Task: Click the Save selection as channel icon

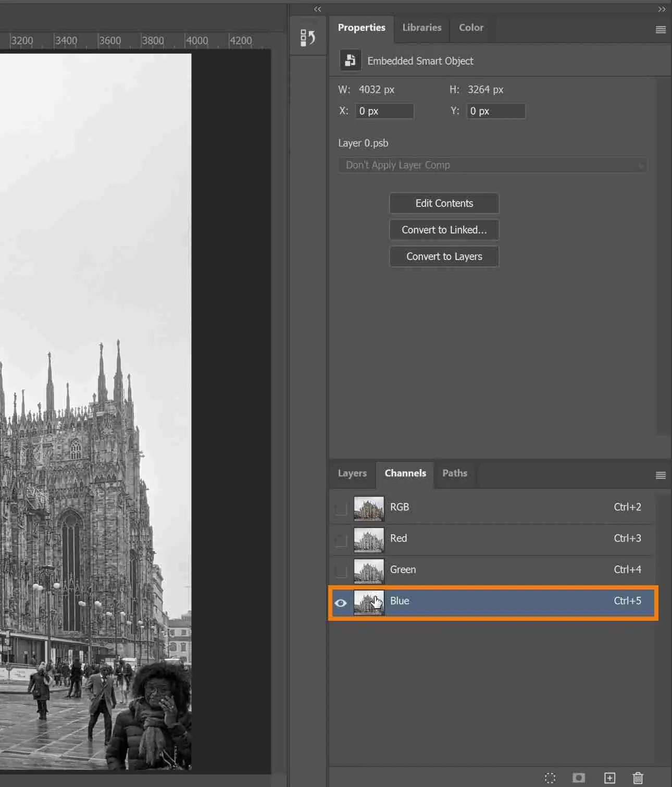Action: 579,778
